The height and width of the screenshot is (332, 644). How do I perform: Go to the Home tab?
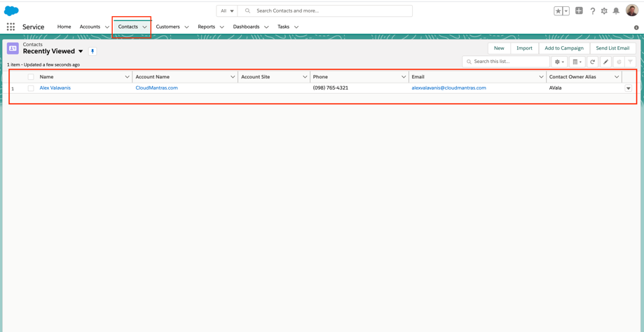click(x=64, y=27)
